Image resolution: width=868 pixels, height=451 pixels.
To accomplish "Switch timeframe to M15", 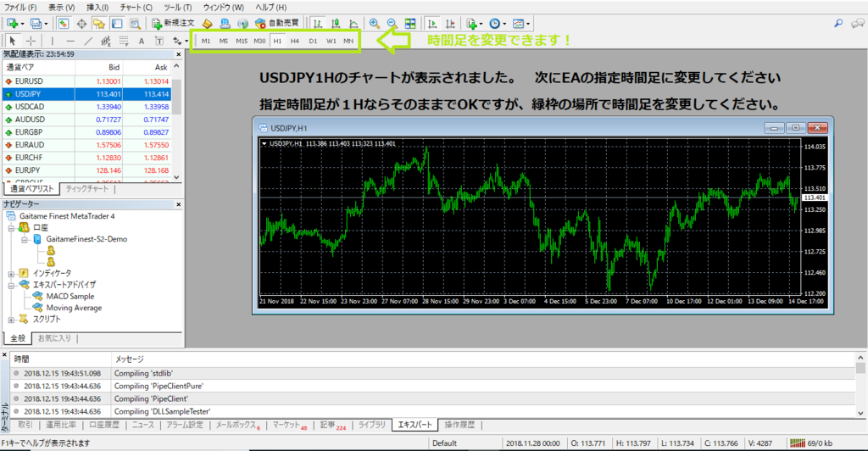I will coord(242,41).
